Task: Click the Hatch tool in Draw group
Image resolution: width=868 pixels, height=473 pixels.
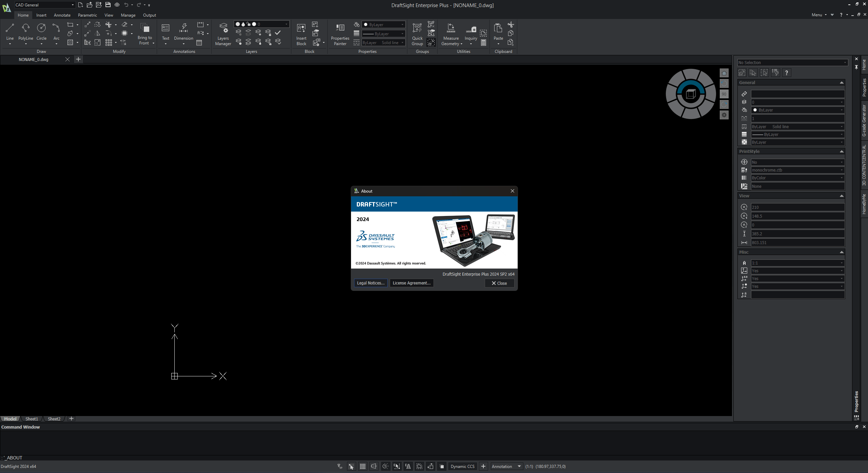Action: pos(70,42)
